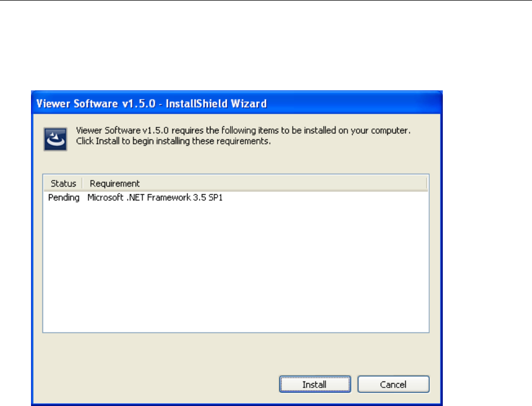Click the 'Pending' status cell
This screenshot has height=406, width=532.
(x=64, y=198)
